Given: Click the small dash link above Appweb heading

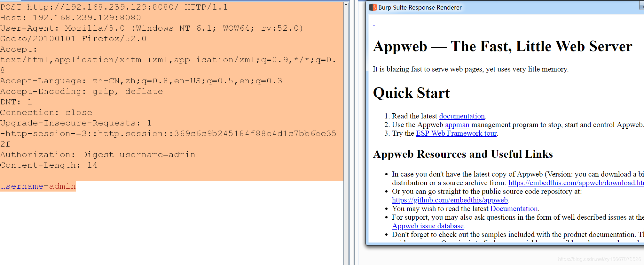Looking at the screenshot, I should pos(374,25).
